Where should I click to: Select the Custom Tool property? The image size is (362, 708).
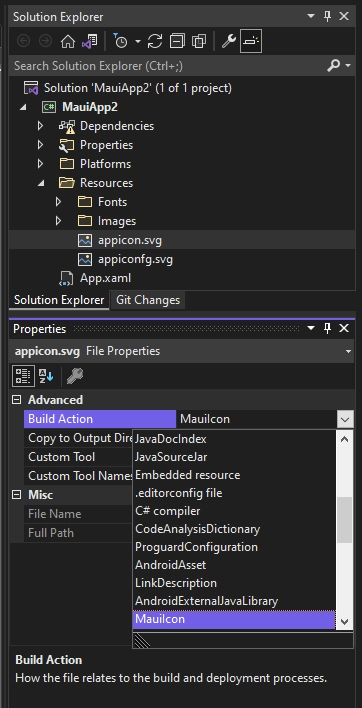tap(61, 457)
